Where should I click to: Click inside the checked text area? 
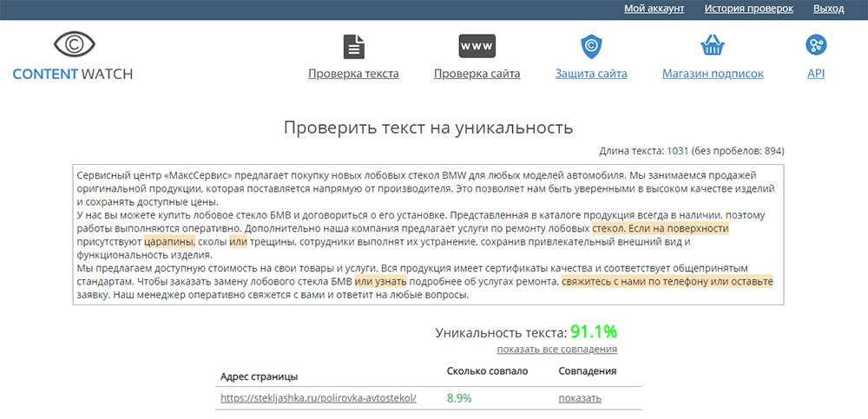429,234
